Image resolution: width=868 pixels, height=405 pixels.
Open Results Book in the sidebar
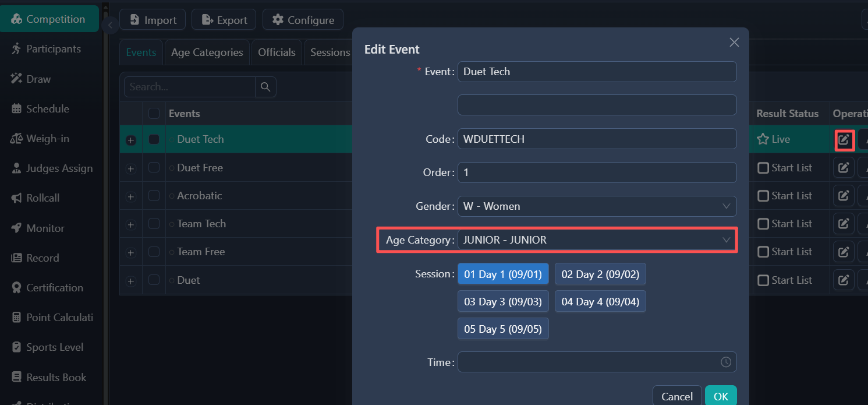(49, 377)
